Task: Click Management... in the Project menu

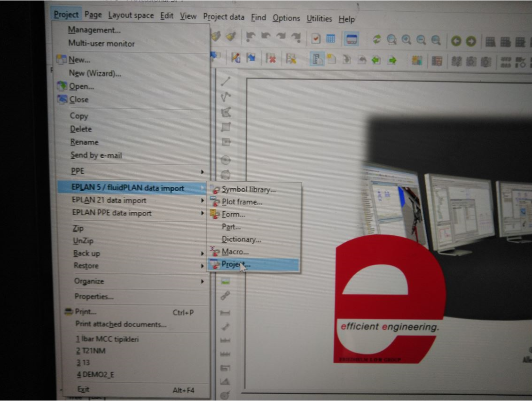Action: click(x=94, y=30)
